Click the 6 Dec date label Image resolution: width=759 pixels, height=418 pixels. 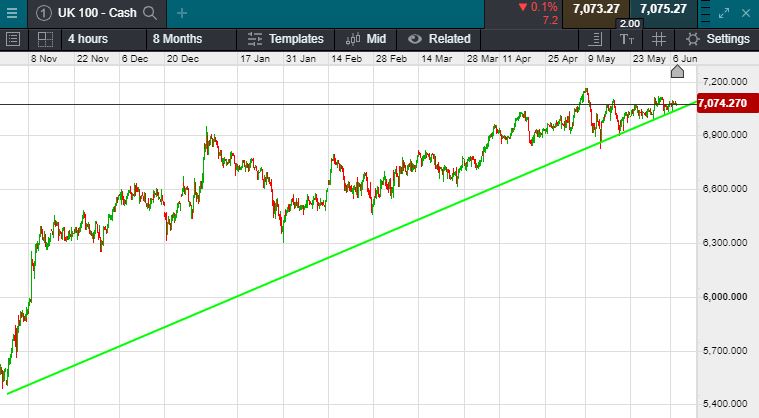click(135, 59)
